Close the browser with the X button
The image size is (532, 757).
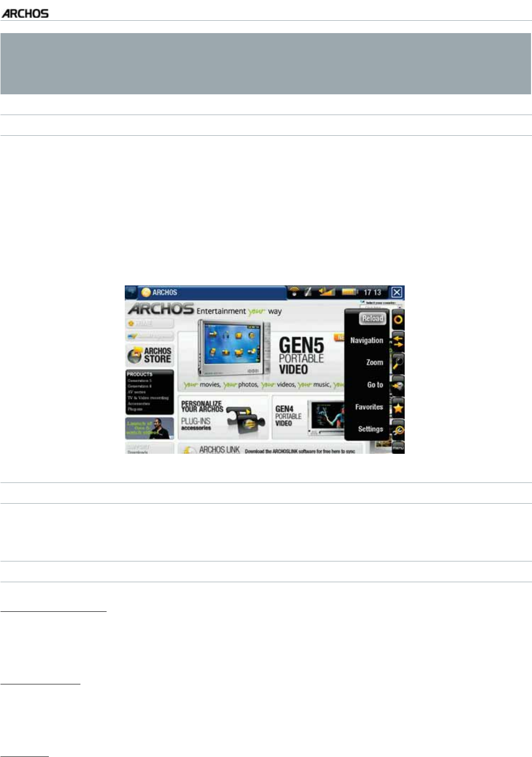[x=397, y=292]
